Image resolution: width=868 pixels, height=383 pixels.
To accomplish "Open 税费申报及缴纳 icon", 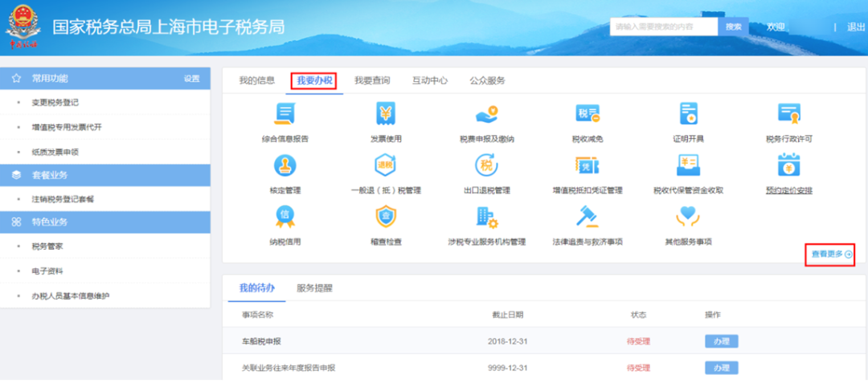I will pos(487,115).
